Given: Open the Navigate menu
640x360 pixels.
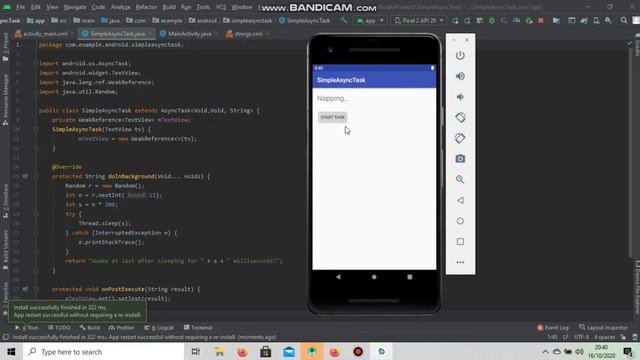Looking at the screenshot, I should pos(75,7).
